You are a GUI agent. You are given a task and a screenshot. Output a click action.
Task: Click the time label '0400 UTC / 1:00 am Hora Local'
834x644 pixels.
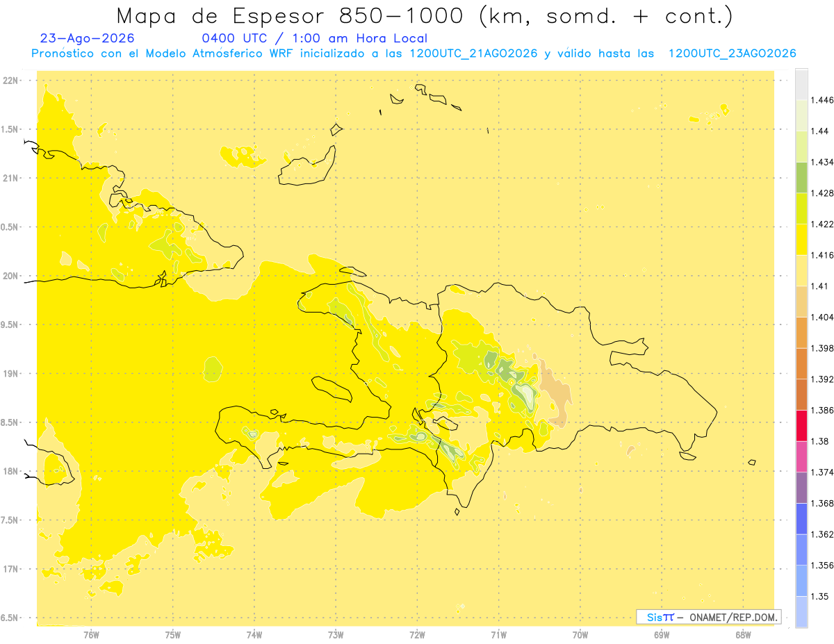pyautogui.click(x=314, y=39)
